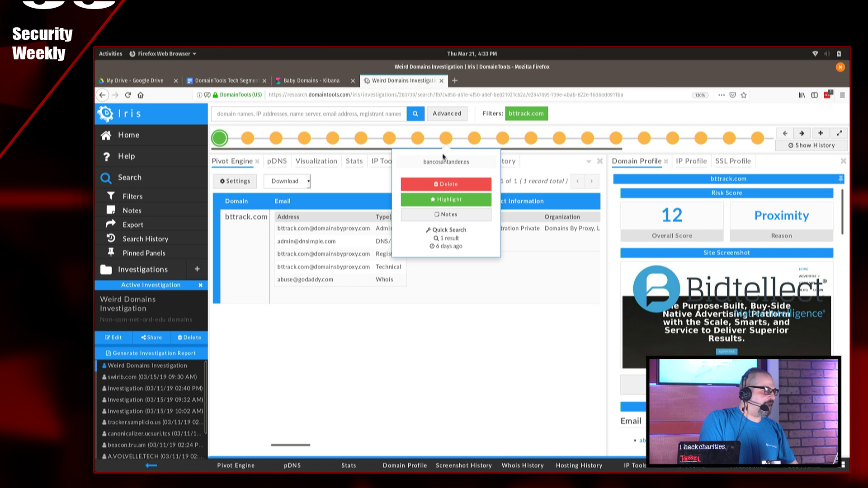Switch to the pDNS tab
The width and height of the screenshot is (868, 488).
tap(277, 161)
